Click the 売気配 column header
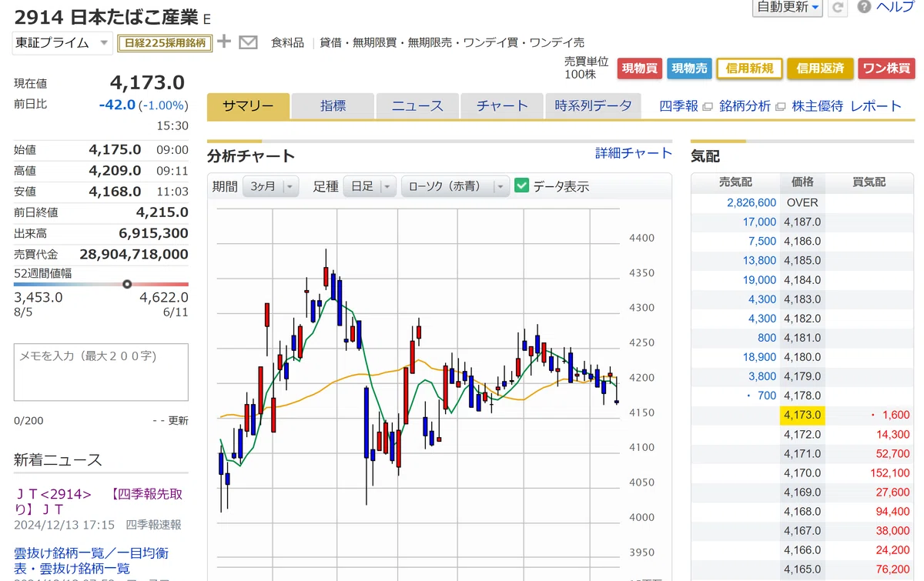Screen dimensions: 924x581 [735, 182]
